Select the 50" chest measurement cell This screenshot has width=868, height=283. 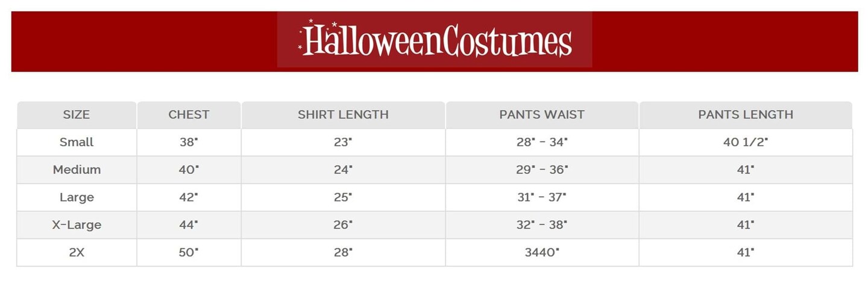point(189,253)
